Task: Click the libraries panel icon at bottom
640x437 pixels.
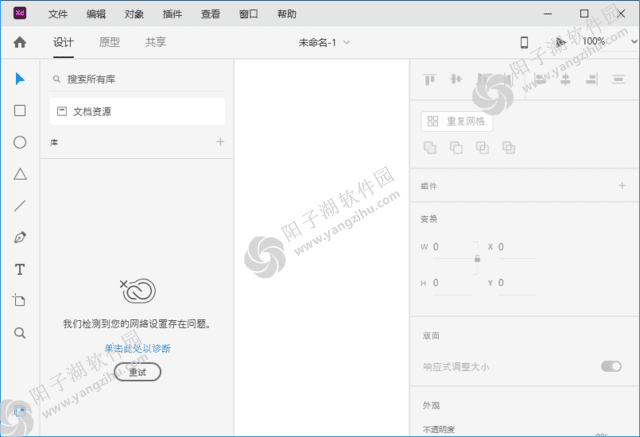Action: pyautogui.click(x=20, y=410)
